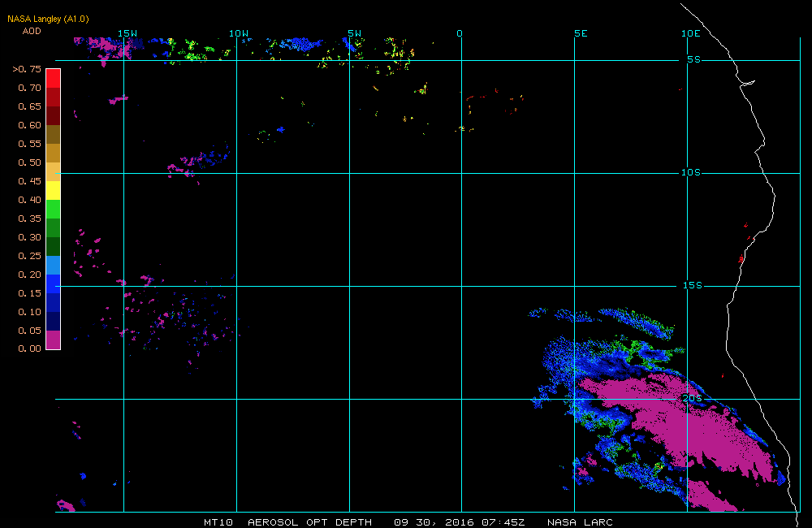Click the '5E' longitude label
Viewport: 812px width, 528px height.
coord(581,33)
